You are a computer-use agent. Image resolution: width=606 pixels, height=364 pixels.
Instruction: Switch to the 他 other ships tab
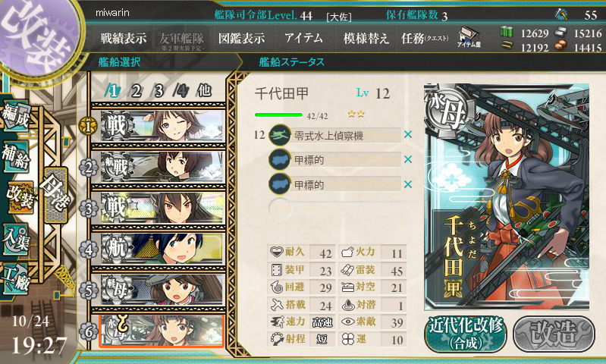(205, 90)
